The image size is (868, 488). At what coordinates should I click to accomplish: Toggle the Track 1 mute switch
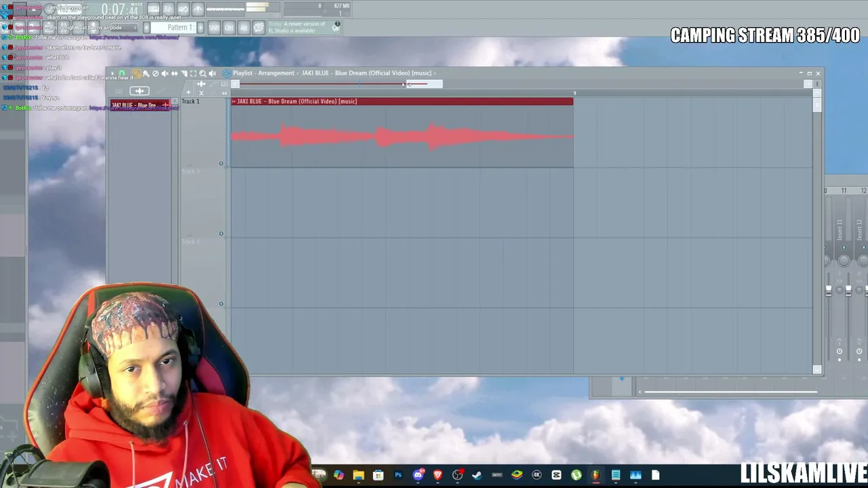pos(221,163)
